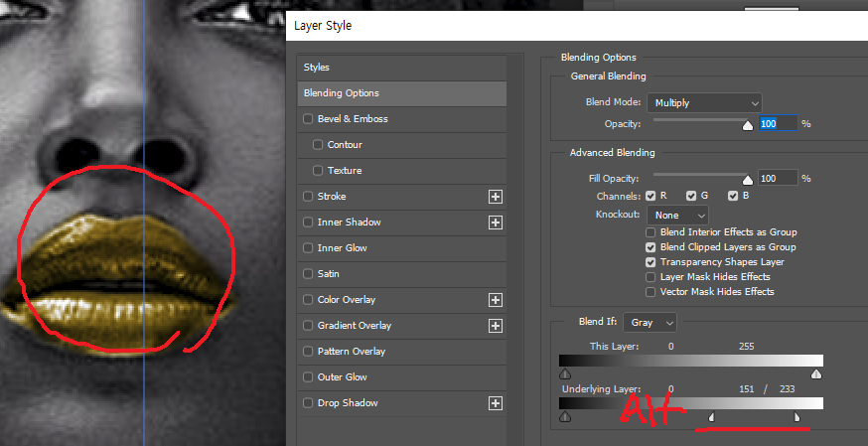
Task: Add another Gradient Overlay with plus icon
Action: coord(495,326)
